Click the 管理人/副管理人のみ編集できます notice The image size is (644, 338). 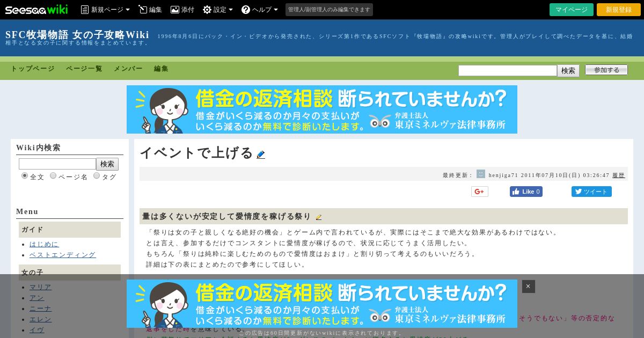coord(329,10)
